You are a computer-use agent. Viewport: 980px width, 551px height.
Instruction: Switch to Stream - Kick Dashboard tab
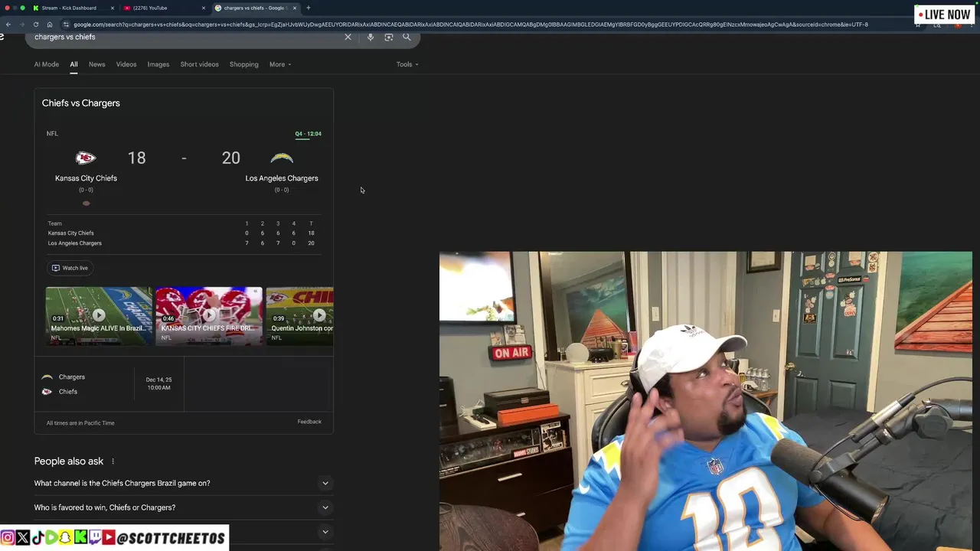click(x=69, y=8)
